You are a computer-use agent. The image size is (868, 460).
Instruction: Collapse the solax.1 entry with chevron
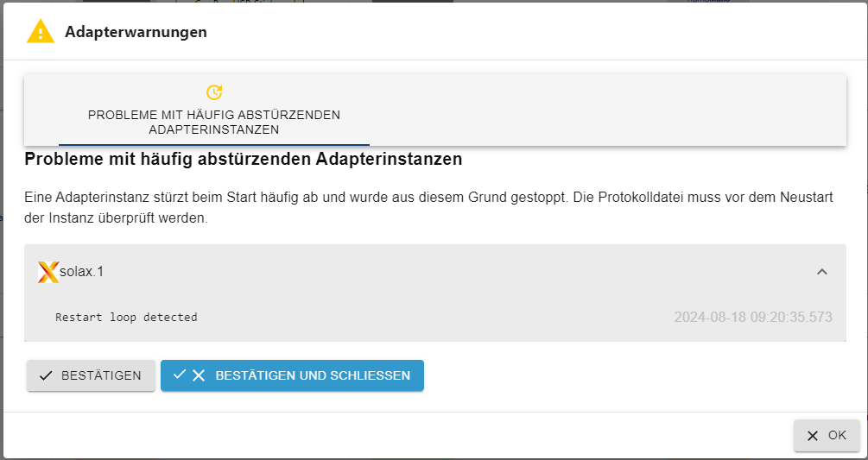pyautogui.click(x=822, y=272)
